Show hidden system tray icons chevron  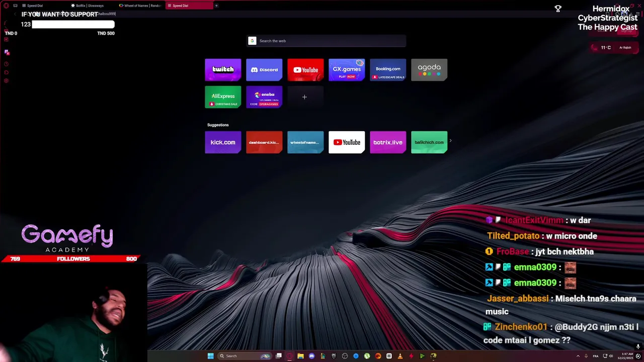[578, 356]
